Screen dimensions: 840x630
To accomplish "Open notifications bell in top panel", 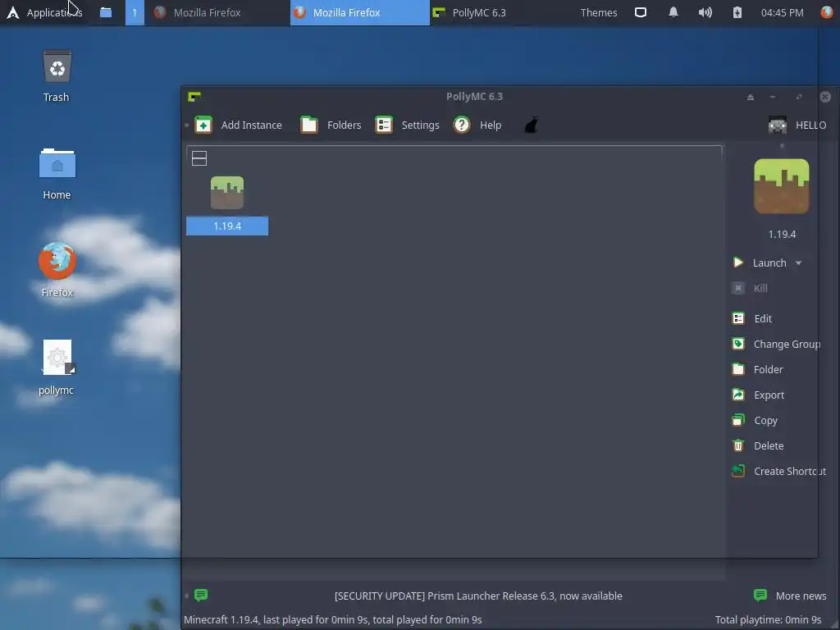I will click(x=673, y=12).
